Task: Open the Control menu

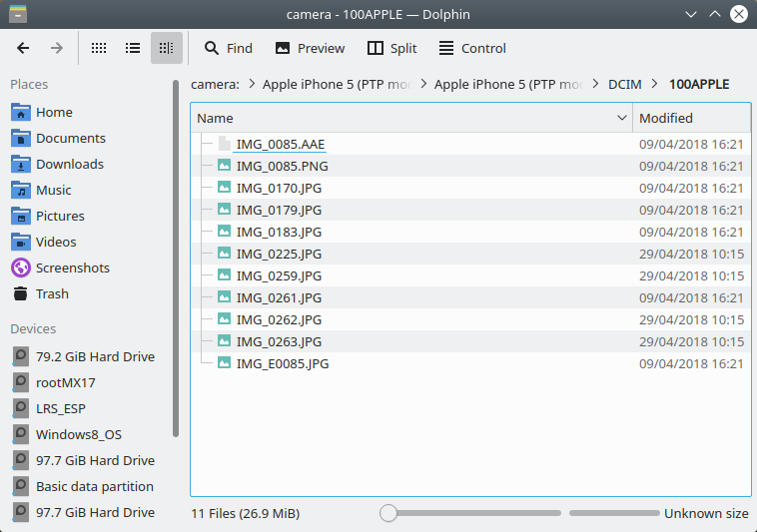Action: (471, 48)
